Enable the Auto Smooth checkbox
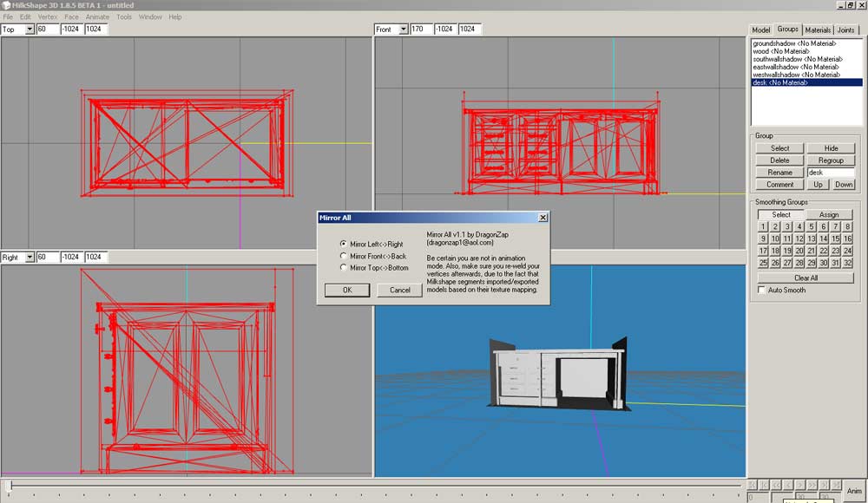The image size is (868, 503). [762, 291]
